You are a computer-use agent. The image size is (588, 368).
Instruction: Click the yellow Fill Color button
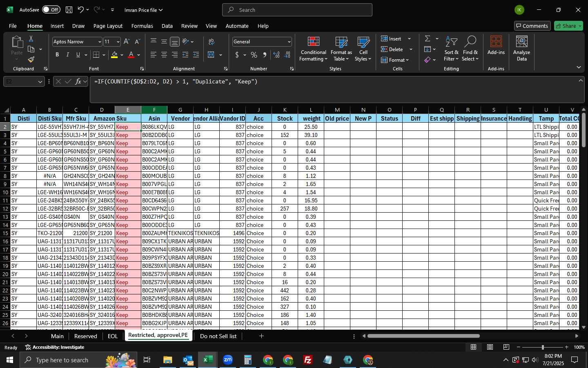point(114,55)
